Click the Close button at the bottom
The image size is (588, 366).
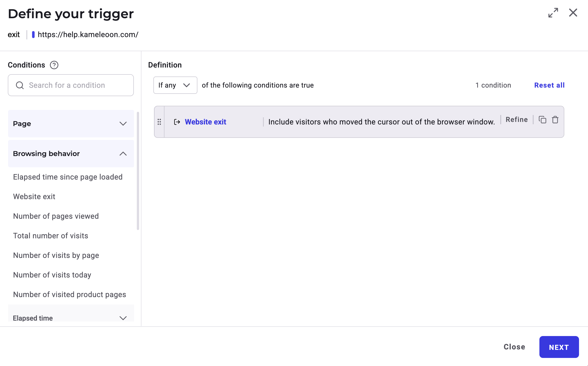tap(514, 347)
